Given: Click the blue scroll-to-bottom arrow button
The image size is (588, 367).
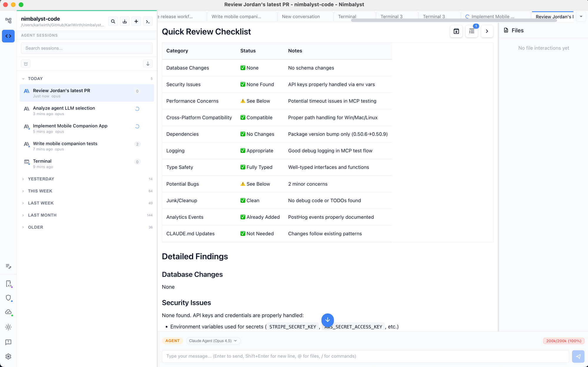Looking at the screenshot, I should pyautogui.click(x=327, y=320).
